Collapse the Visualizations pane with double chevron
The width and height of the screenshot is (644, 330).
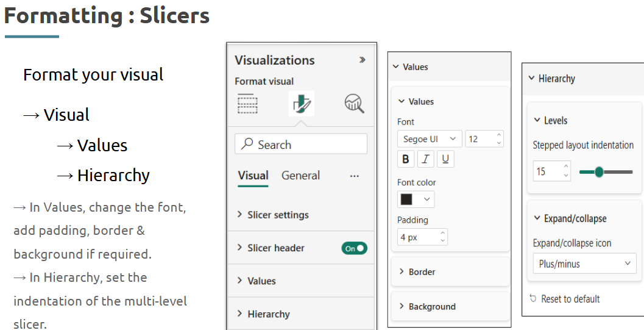tap(363, 60)
